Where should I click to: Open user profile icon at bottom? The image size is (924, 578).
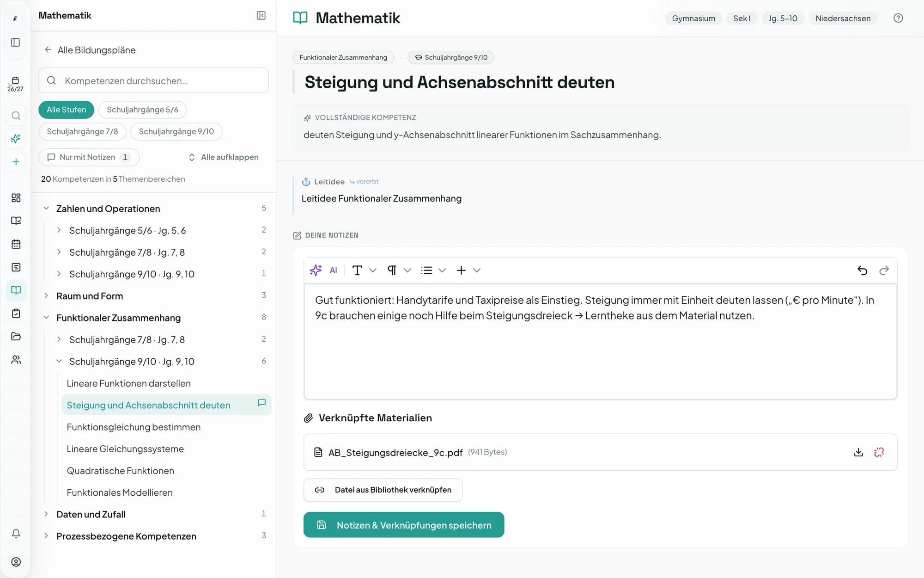(16, 562)
